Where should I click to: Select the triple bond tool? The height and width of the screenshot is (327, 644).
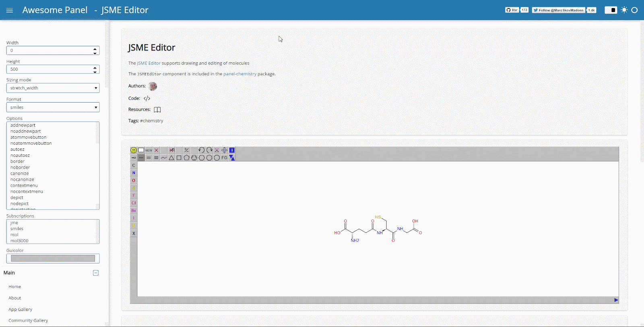[156, 158]
